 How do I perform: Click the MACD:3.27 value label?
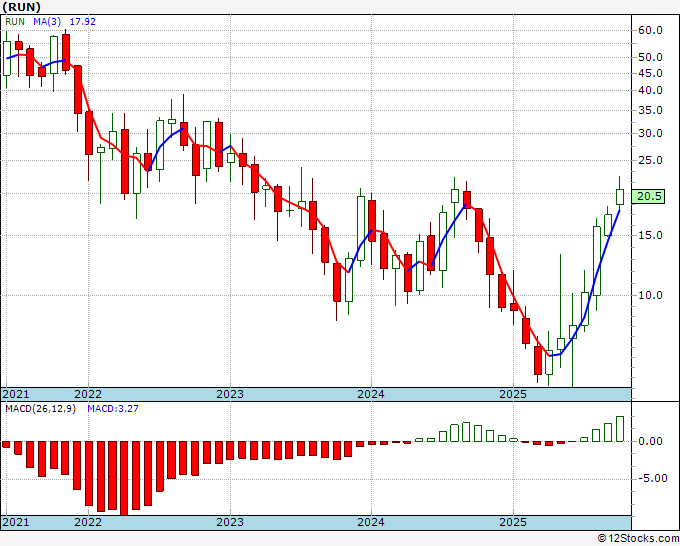pos(113,409)
